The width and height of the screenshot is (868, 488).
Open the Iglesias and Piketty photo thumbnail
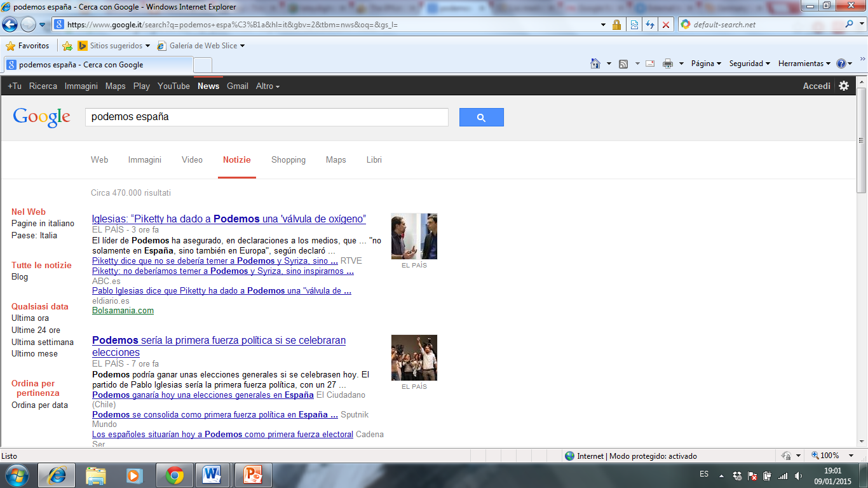coord(414,236)
